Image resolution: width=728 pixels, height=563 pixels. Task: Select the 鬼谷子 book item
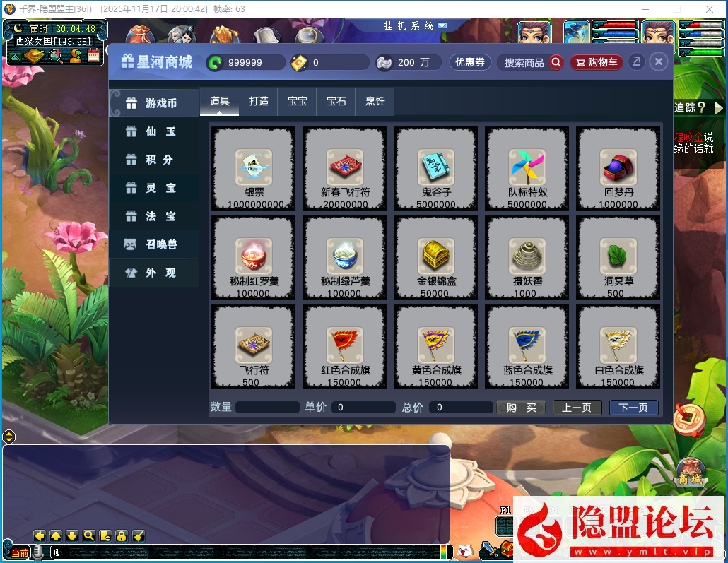(x=435, y=167)
